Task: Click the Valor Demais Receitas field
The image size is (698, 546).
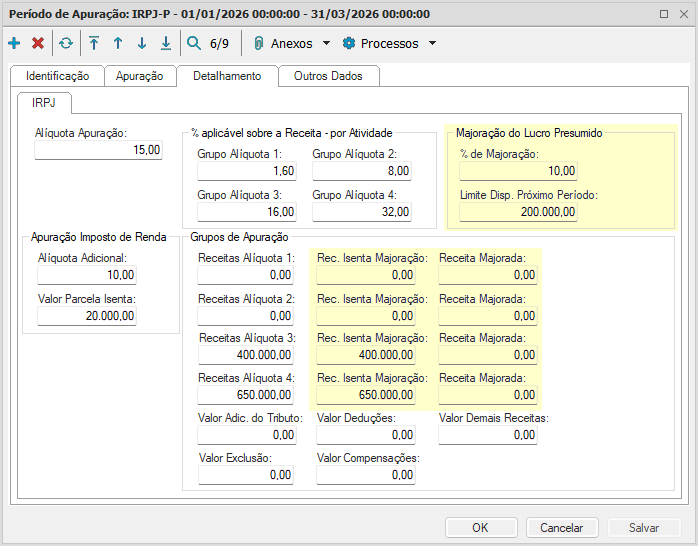Action: [x=487, y=435]
